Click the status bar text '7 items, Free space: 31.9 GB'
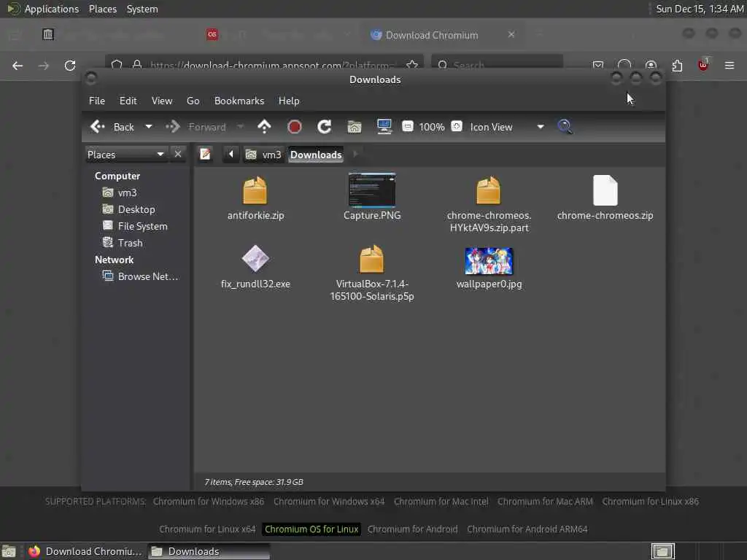747x560 pixels. pos(253,482)
